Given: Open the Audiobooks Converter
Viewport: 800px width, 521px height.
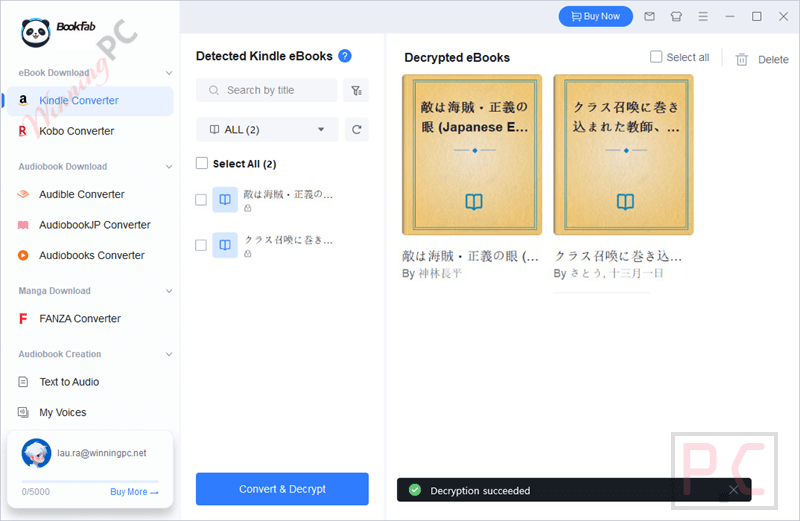Looking at the screenshot, I should coord(90,256).
